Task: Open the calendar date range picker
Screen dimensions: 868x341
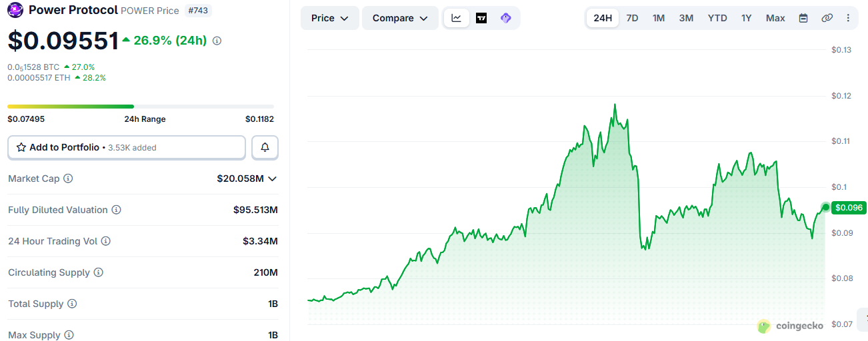Action: click(803, 18)
